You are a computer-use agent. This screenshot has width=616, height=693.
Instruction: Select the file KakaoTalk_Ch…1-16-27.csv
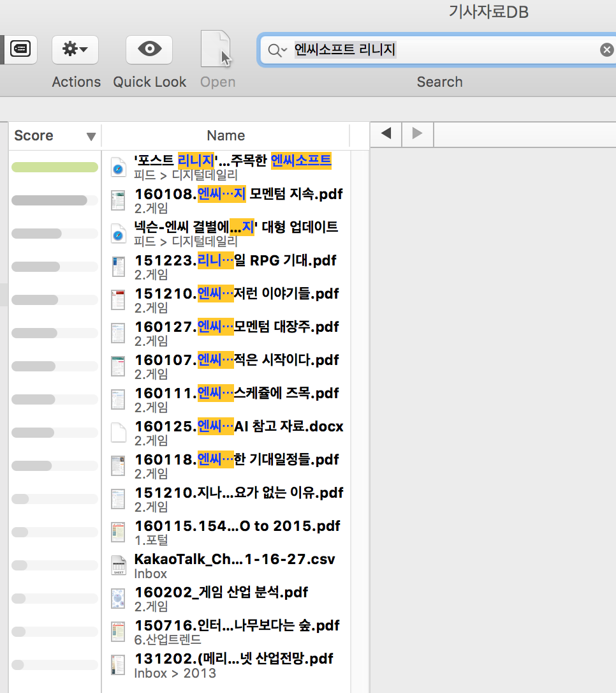click(233, 565)
